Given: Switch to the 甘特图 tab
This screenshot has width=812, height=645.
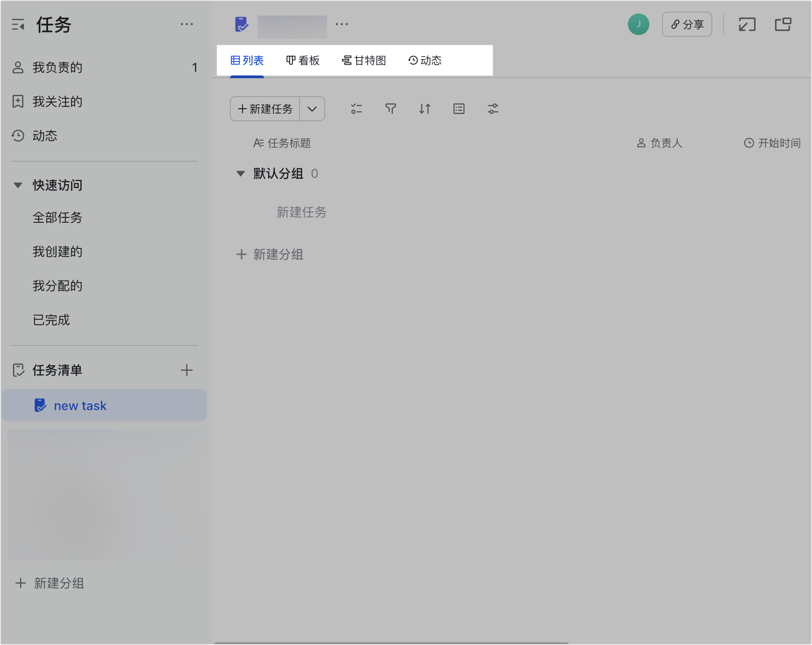Looking at the screenshot, I should 364,61.
